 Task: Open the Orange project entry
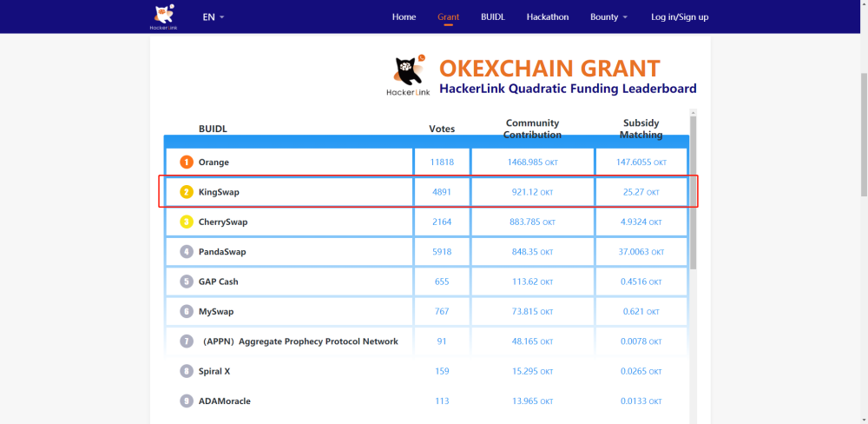(x=214, y=162)
